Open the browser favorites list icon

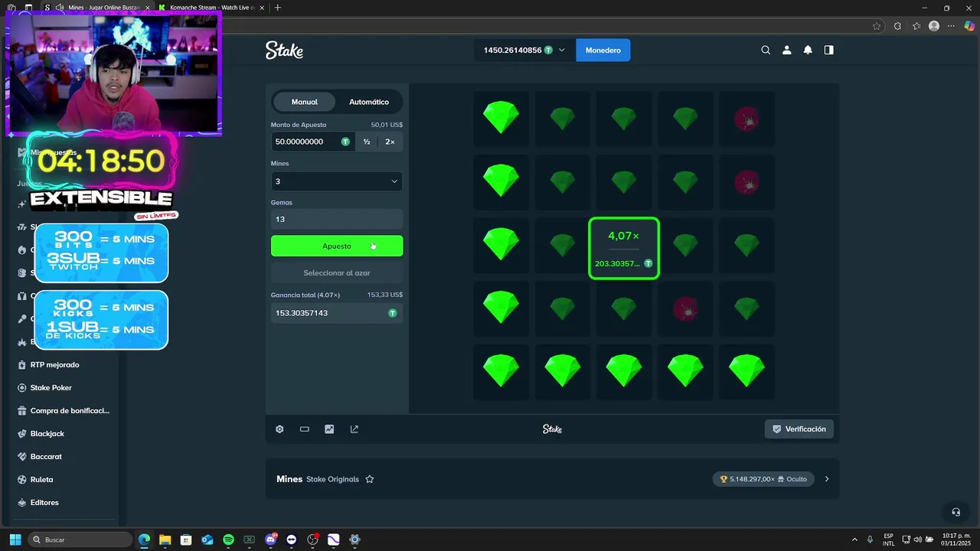pos(916,26)
